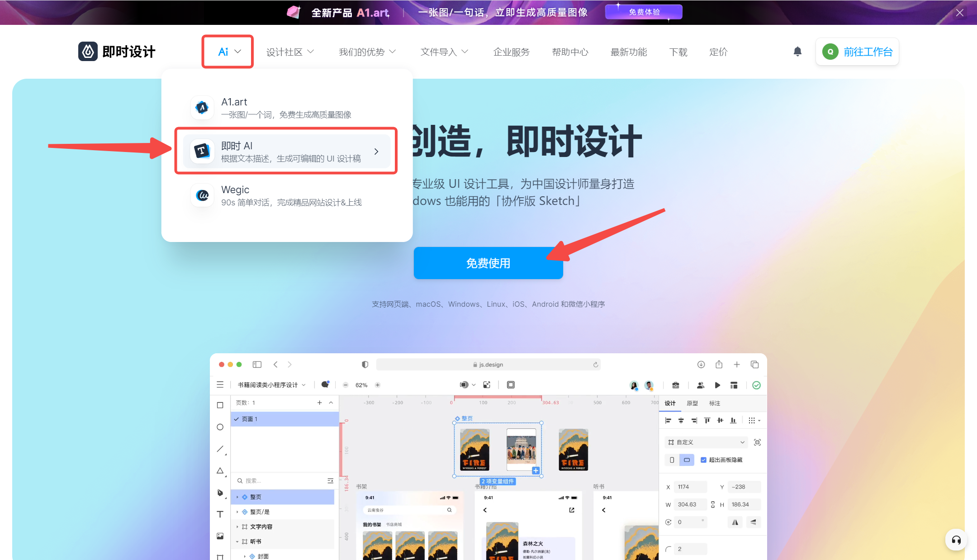Expand the 我们的优势 dropdown menu

click(x=367, y=52)
